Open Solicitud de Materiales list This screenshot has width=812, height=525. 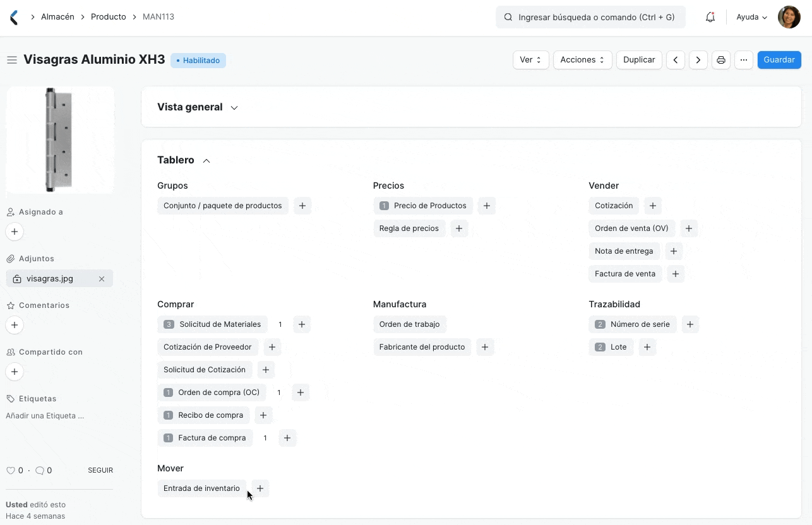click(212, 324)
